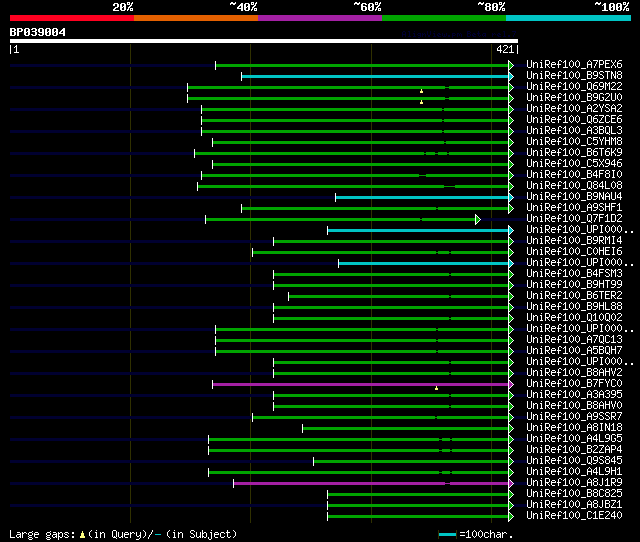Open UniRef100_A9SHF1 entry
This screenshot has height=542, width=640.
click(574, 208)
